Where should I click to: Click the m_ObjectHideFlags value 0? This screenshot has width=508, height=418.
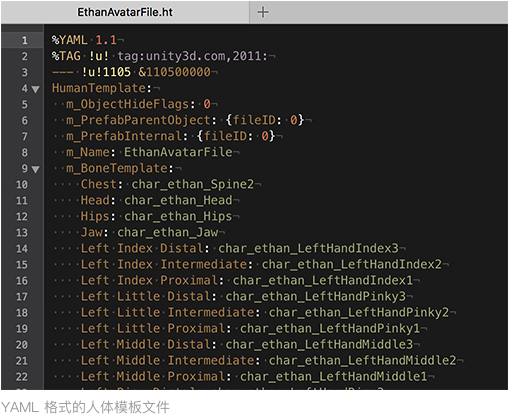click(207, 104)
